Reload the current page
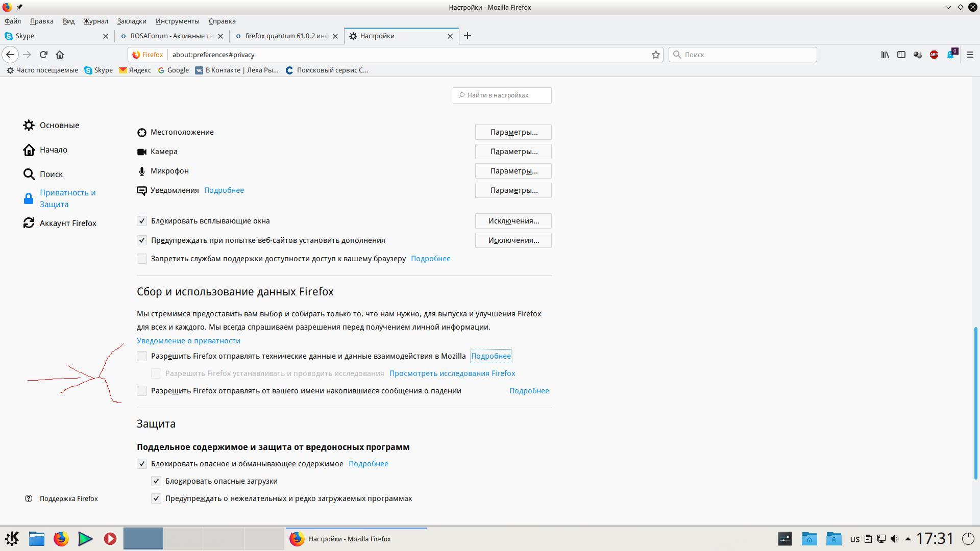 pyautogui.click(x=43, y=55)
